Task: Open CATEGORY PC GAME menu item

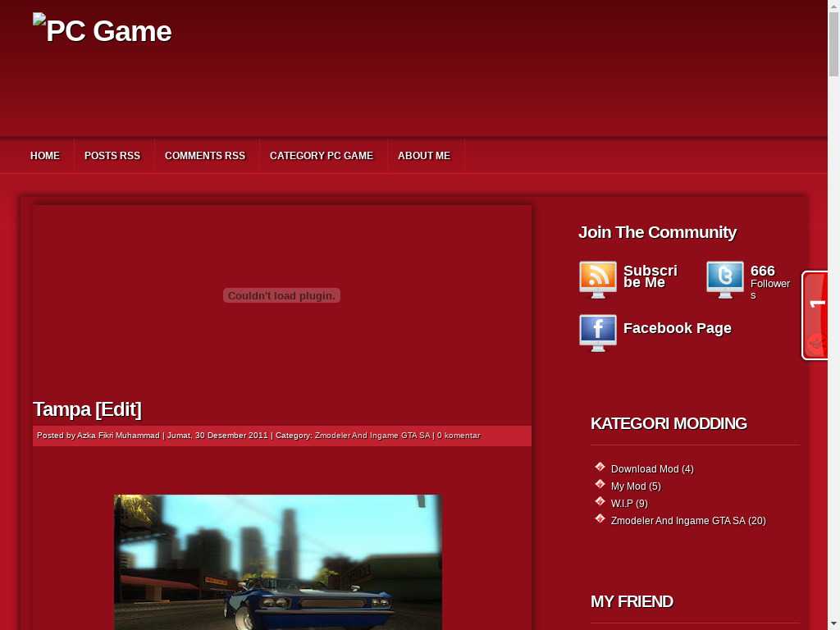Action: (322, 156)
